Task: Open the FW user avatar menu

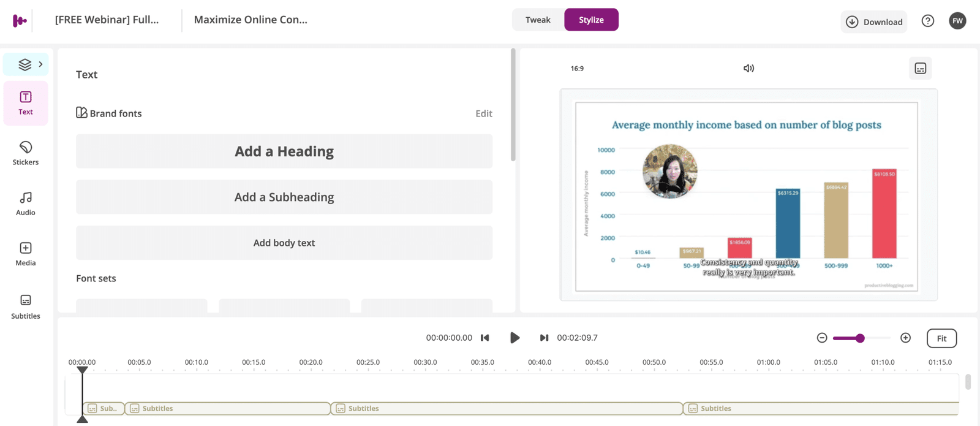Action: click(957, 21)
